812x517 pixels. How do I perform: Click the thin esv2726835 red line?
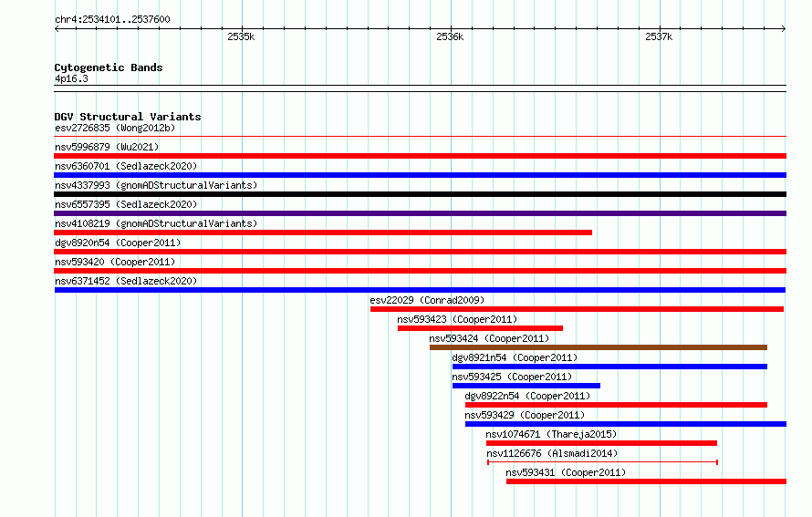[420, 137]
